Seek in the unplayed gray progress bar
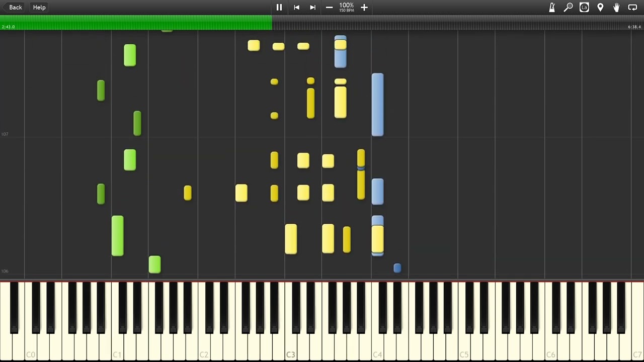Viewport: 644px width, 362px height. coord(458,22)
